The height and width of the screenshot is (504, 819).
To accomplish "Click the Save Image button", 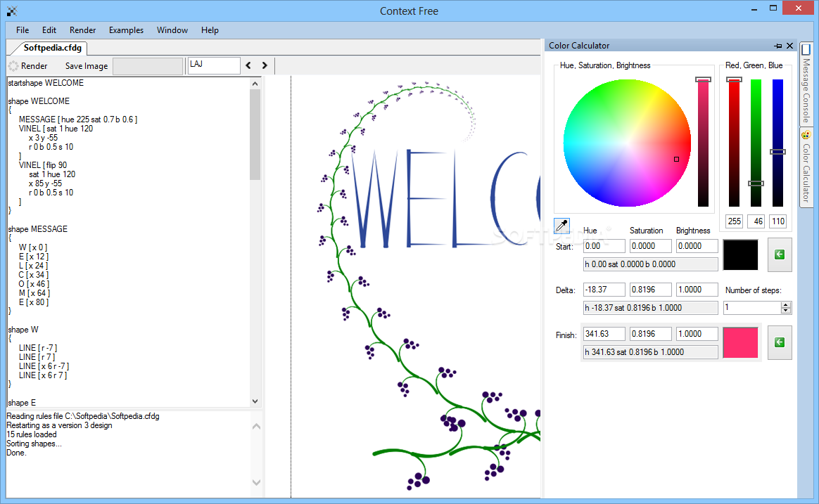I will (x=86, y=66).
